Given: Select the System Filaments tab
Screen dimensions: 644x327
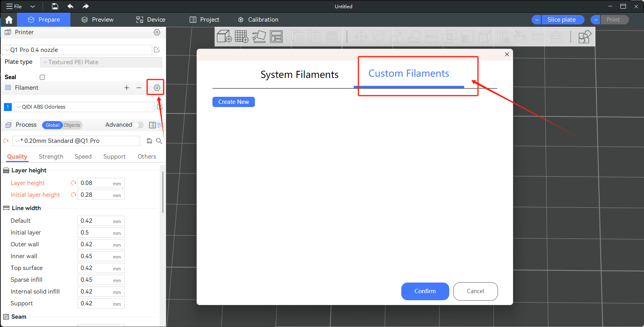Looking at the screenshot, I should 299,75.
